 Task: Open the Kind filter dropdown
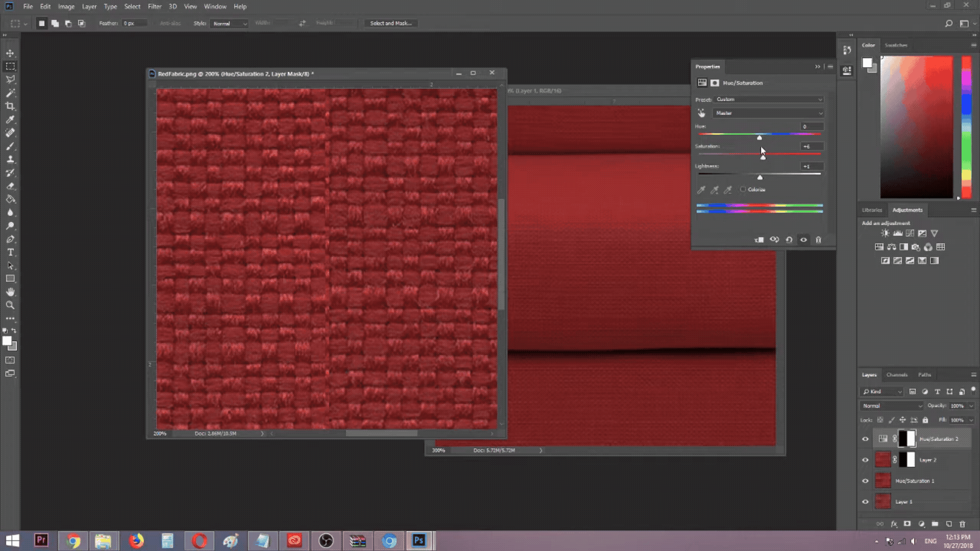[882, 392]
